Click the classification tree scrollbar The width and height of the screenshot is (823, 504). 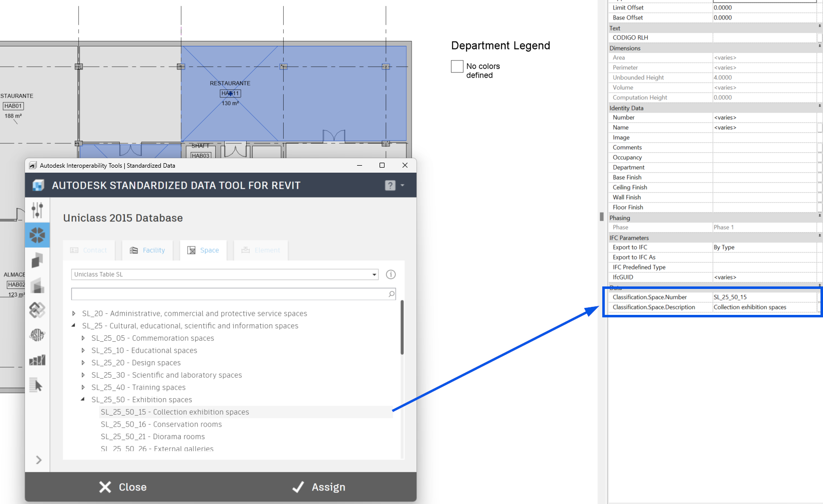402,327
